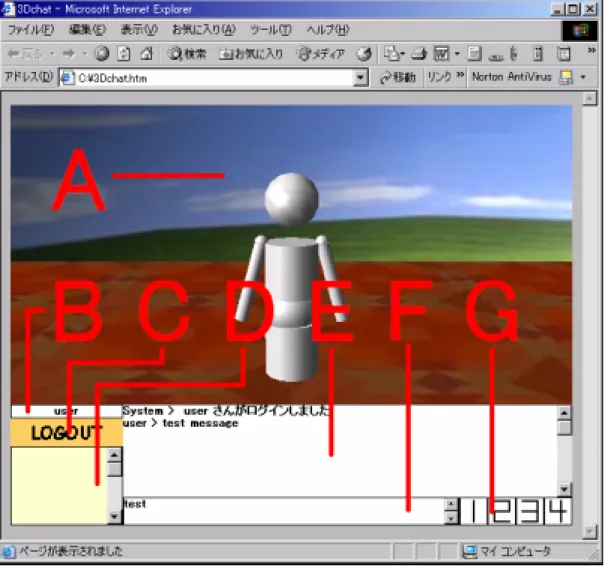Click the page vertical scrollbar up arrow
This screenshot has width=604, height=566.
pos(589,99)
